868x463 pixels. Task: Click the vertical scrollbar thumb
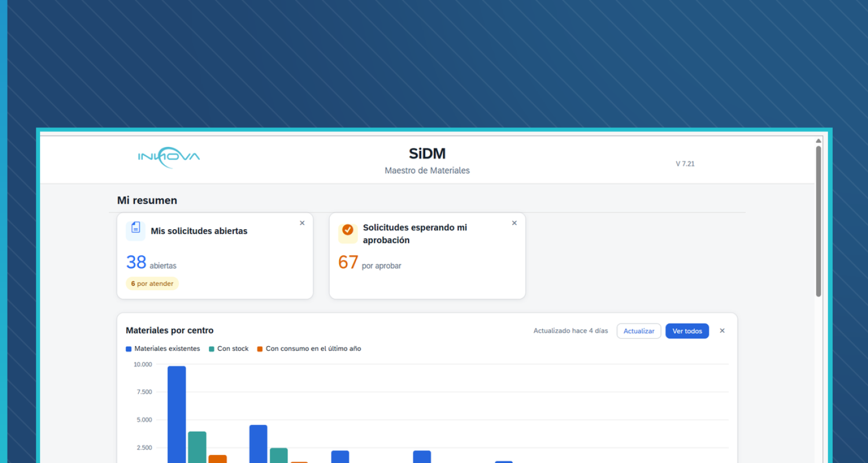[x=819, y=221]
